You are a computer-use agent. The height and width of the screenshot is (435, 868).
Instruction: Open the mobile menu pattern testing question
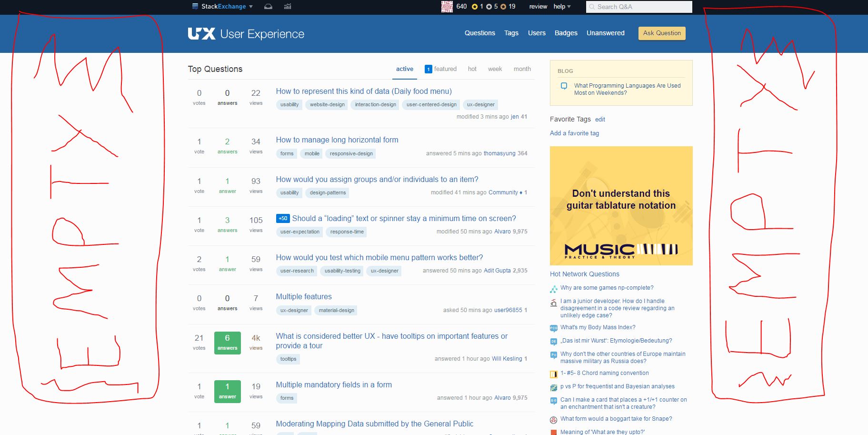click(379, 258)
